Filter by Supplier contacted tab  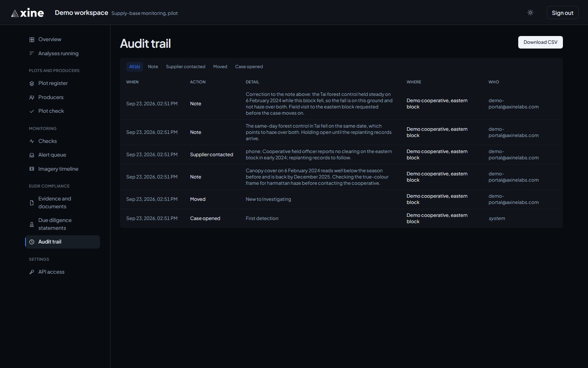pos(185,67)
